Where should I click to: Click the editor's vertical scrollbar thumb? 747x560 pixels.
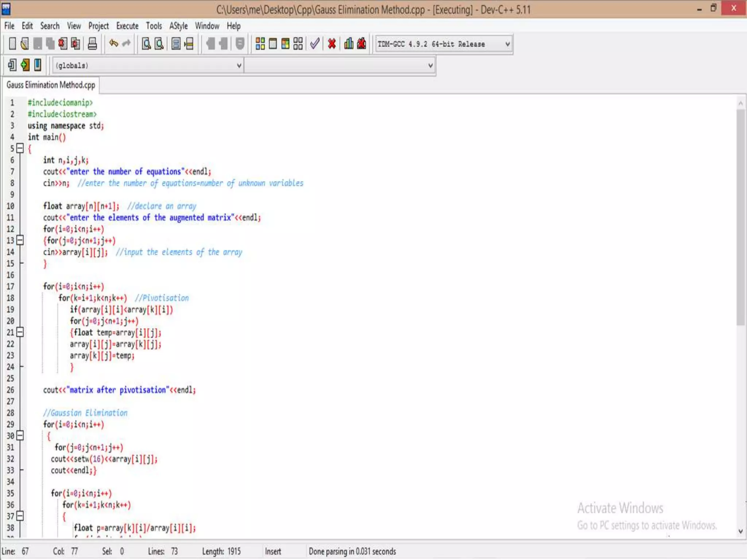pyautogui.click(x=740, y=217)
